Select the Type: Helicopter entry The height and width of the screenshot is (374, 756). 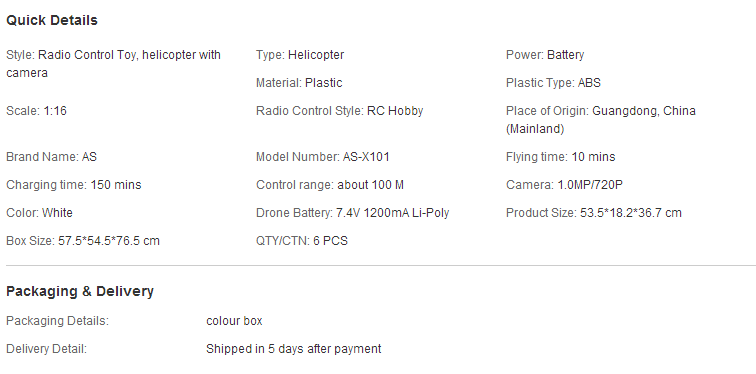[x=300, y=55]
